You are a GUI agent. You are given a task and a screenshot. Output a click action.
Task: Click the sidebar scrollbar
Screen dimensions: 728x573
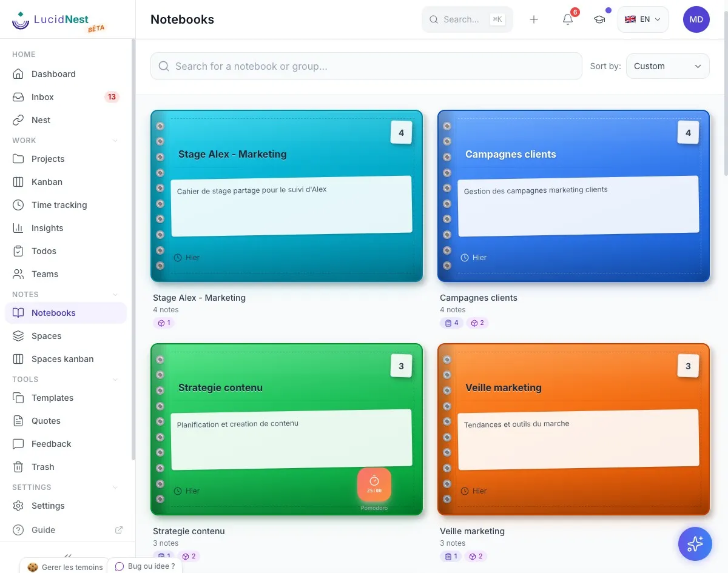(x=133, y=250)
